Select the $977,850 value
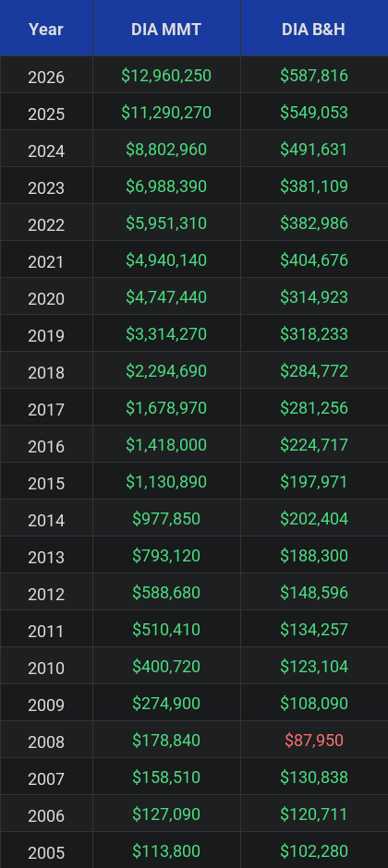Viewport: 388px width, 868px height. pos(166,519)
